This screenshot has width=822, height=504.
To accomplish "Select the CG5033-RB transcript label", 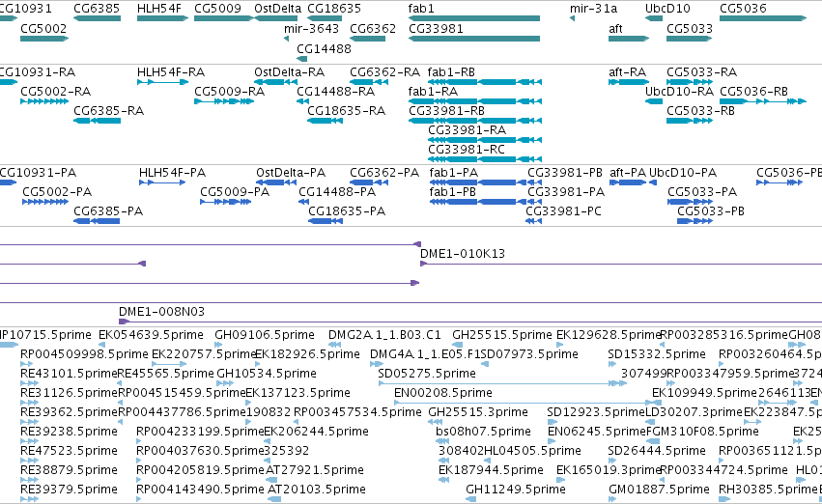I will click(x=700, y=111).
